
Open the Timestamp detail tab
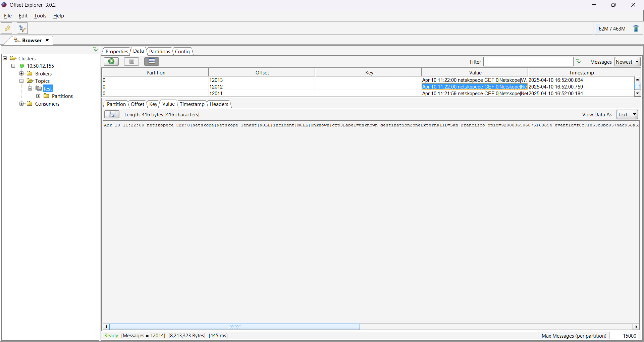192,104
